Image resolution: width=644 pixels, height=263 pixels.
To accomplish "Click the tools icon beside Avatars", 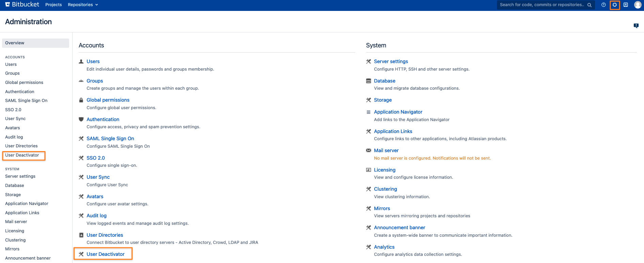I will 81,196.
